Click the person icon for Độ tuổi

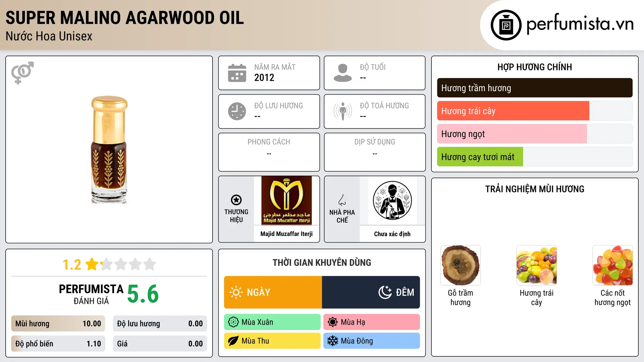[342, 73]
